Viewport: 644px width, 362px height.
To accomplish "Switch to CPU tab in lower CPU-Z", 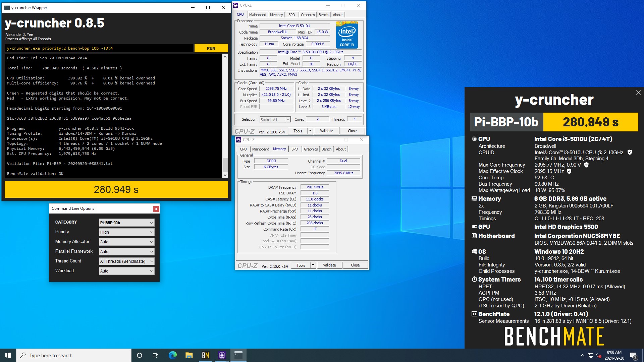I will click(243, 149).
